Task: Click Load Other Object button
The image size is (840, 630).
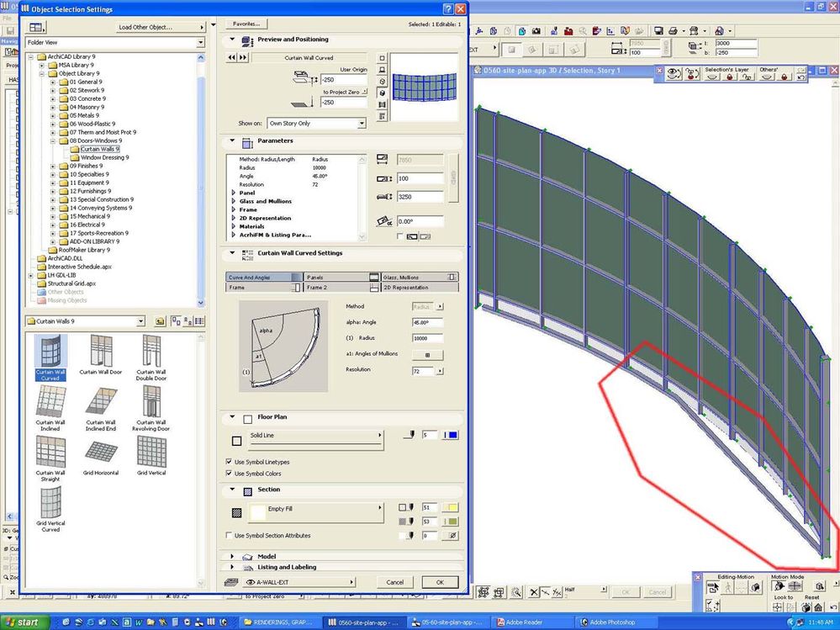Action: [x=161, y=27]
